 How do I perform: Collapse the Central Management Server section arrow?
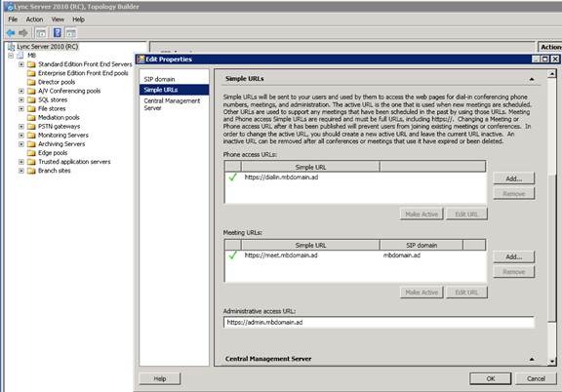(532, 359)
